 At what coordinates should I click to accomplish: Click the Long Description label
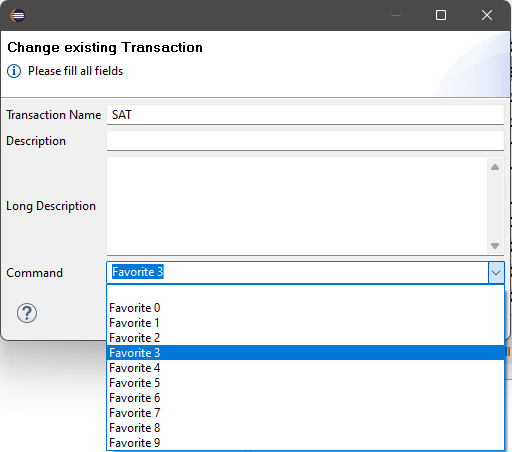coord(51,206)
